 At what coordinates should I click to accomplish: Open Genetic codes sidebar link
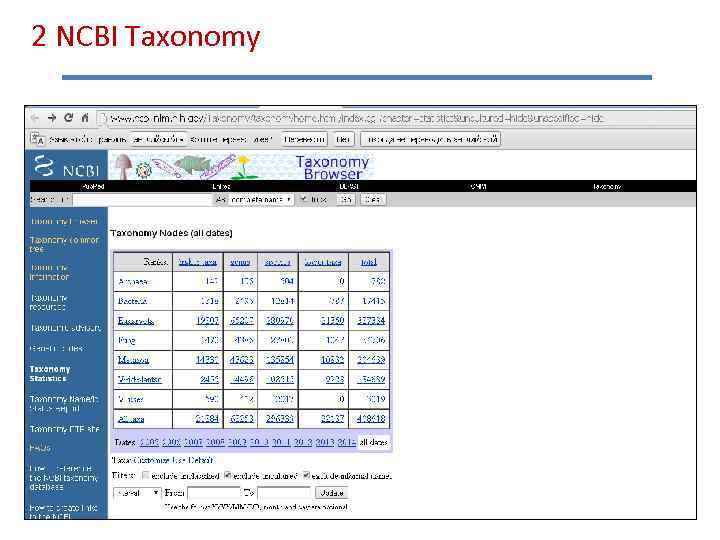click(x=56, y=349)
